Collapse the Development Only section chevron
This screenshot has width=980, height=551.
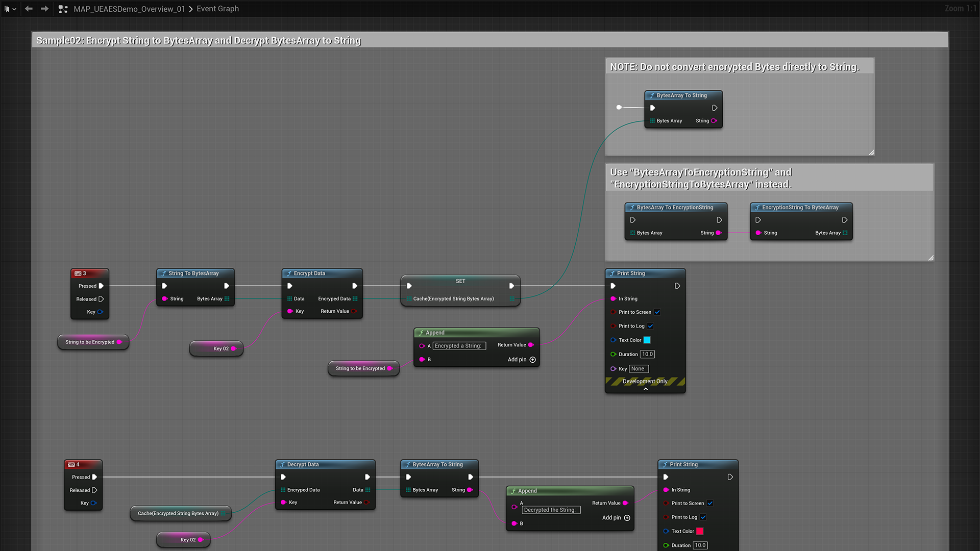[645, 389]
